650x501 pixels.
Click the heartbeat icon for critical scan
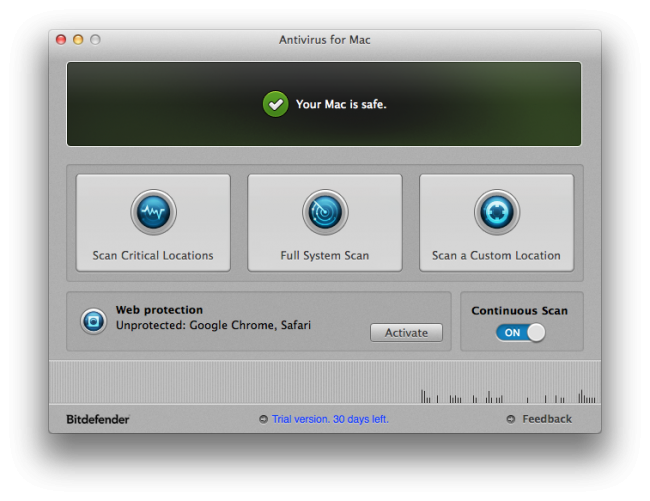click(x=153, y=212)
